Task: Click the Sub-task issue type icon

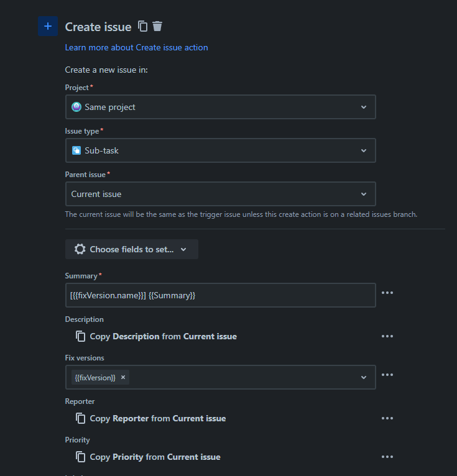Action: point(76,150)
